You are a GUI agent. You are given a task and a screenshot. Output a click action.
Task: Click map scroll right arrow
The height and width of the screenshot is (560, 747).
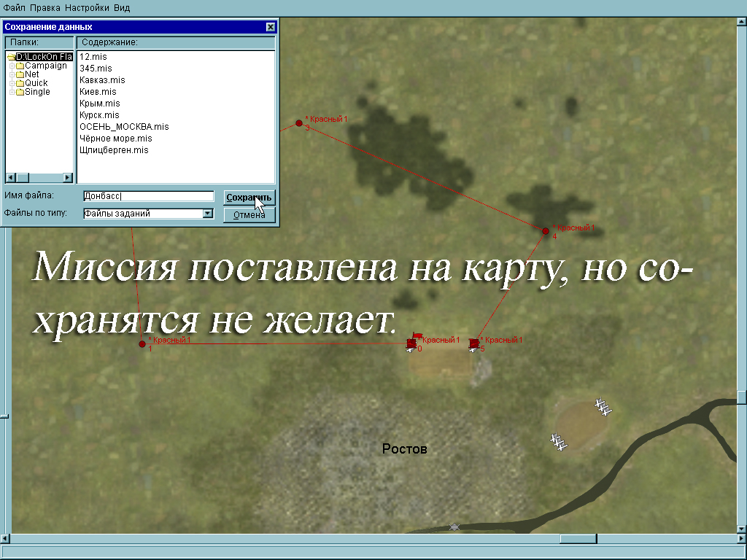pos(742,539)
